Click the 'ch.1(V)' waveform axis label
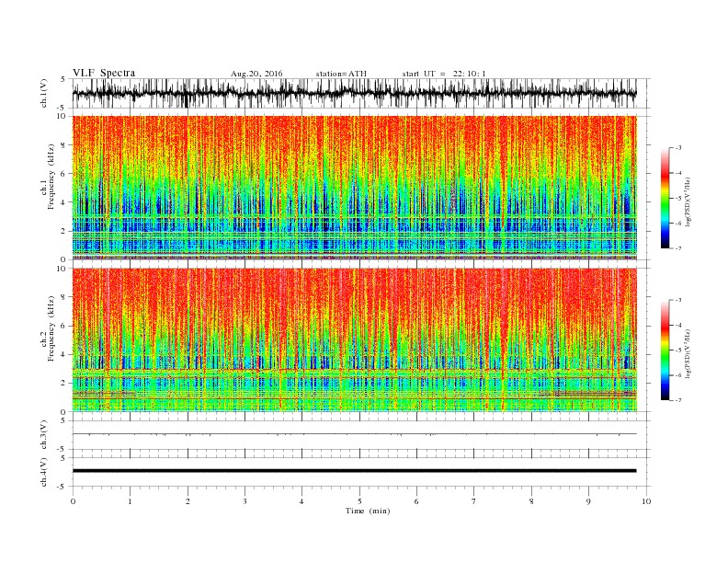The width and height of the screenshot is (728, 563). click(x=44, y=93)
